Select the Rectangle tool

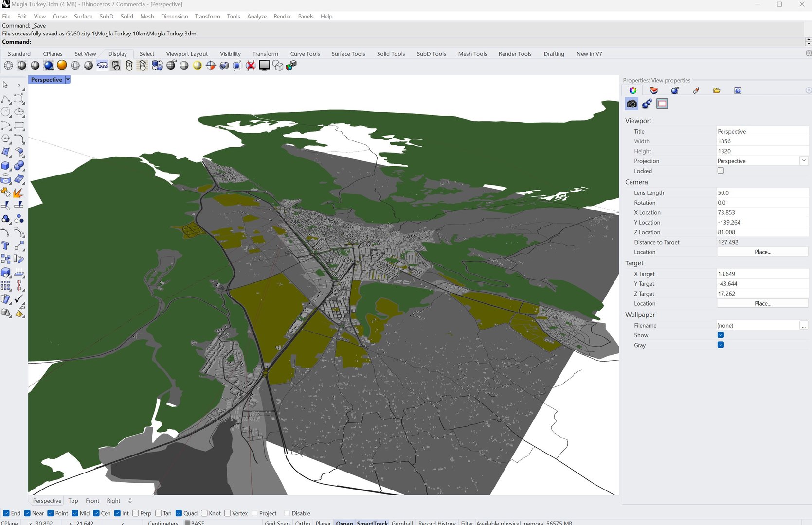19,125
